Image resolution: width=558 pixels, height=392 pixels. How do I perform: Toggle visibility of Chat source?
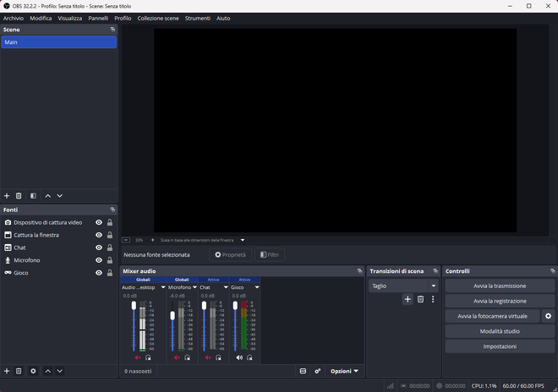pos(99,248)
